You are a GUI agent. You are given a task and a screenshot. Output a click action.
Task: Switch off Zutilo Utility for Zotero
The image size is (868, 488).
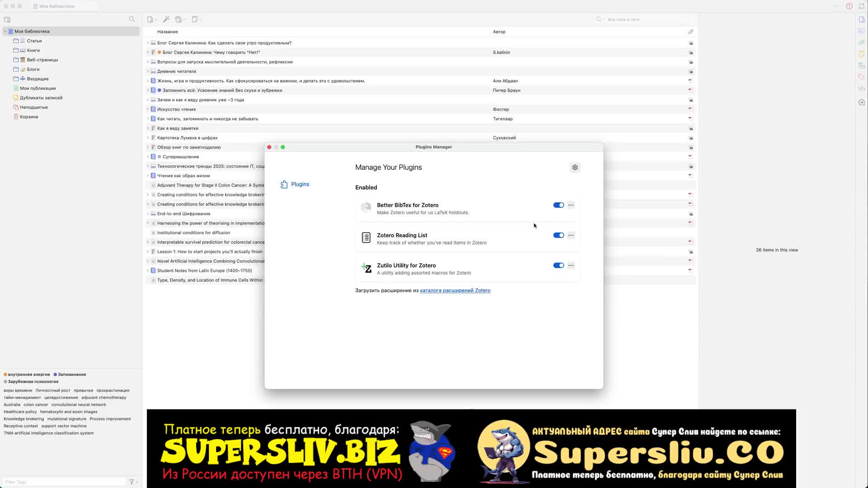point(558,266)
